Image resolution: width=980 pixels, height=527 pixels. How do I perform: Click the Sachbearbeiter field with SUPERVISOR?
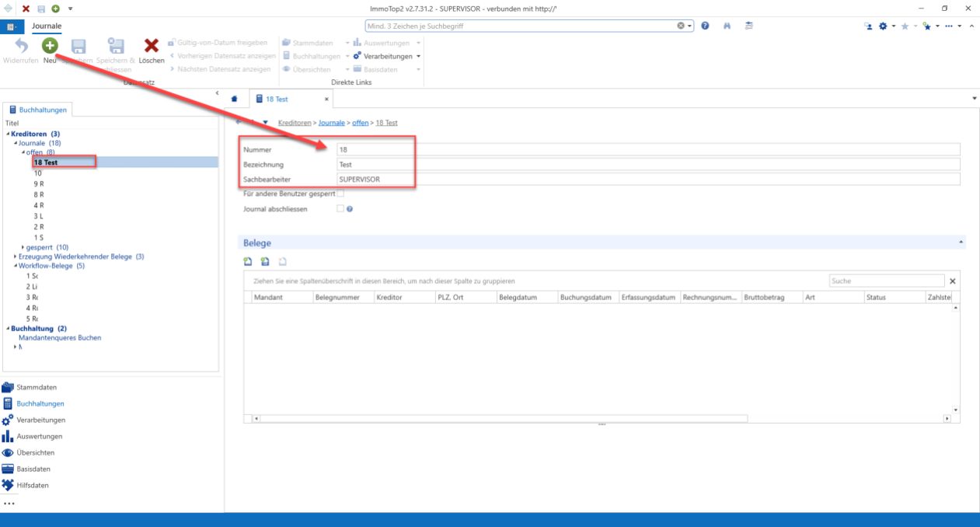tap(649, 180)
